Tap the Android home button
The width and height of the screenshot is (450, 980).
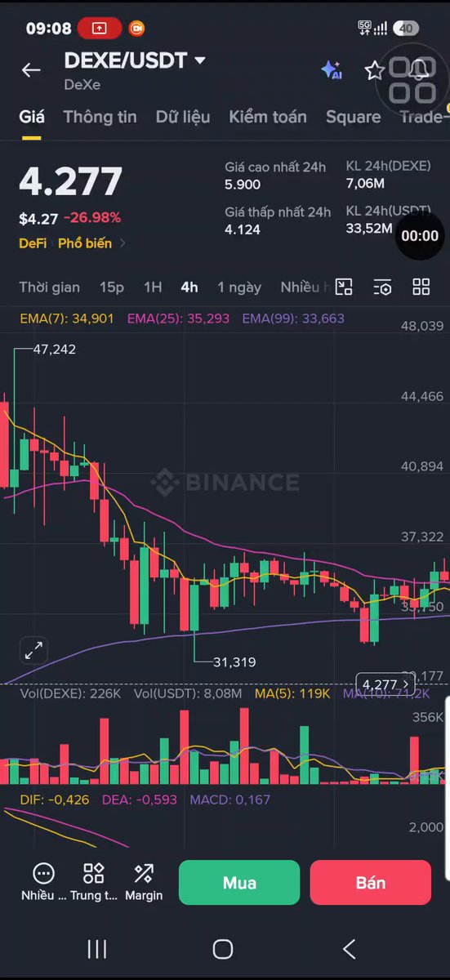[223, 948]
